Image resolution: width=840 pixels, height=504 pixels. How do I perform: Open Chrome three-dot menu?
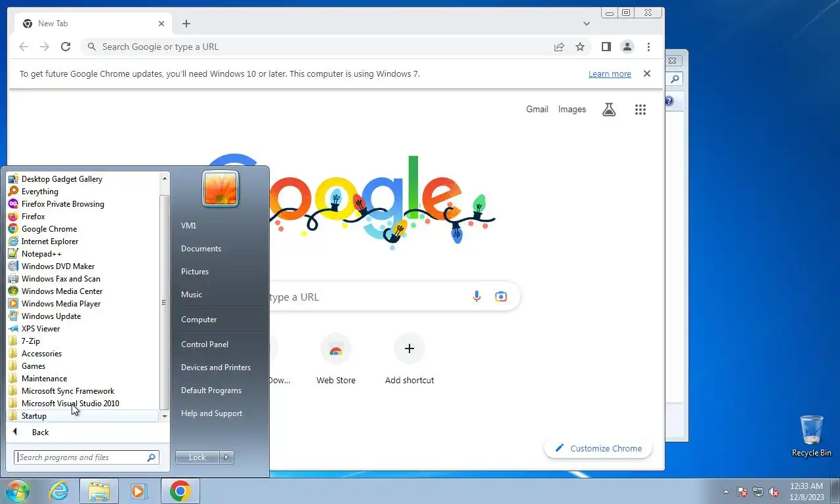tap(648, 47)
